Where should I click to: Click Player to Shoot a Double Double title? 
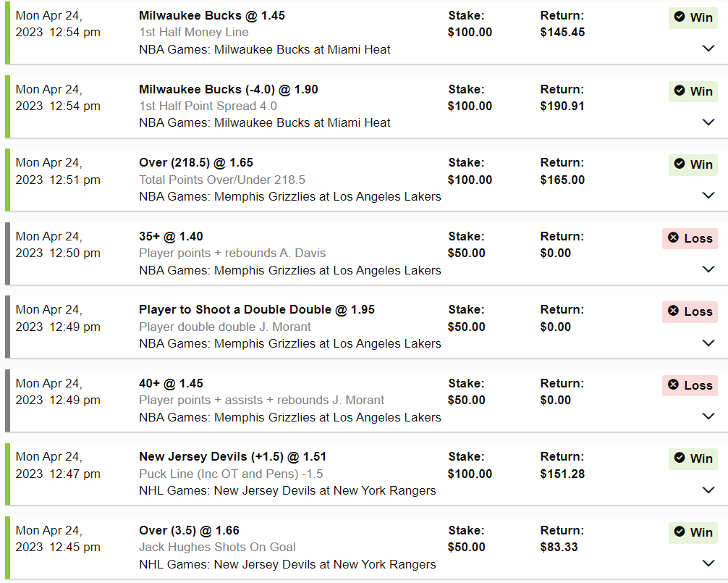pyautogui.click(x=256, y=309)
